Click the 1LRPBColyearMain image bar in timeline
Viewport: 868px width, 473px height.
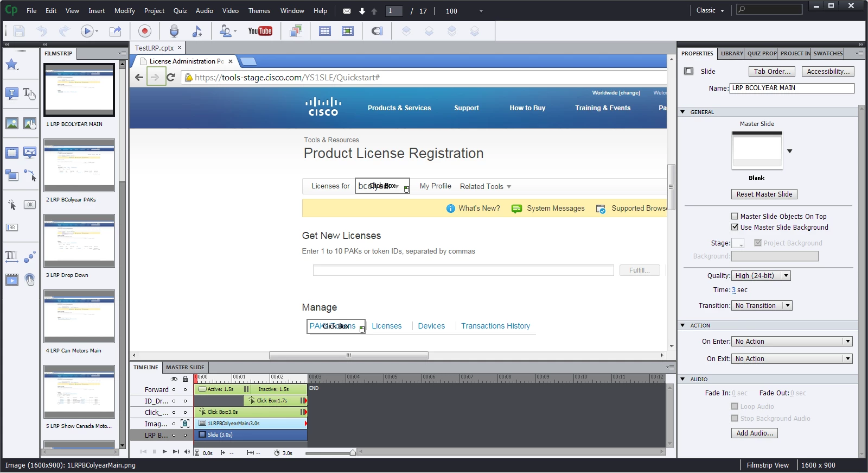(x=251, y=424)
